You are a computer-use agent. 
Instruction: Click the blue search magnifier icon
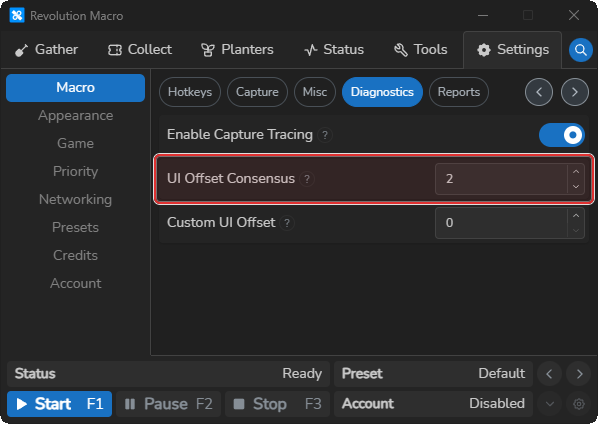pos(580,50)
